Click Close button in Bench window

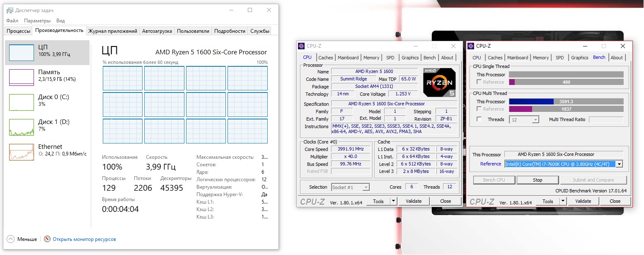(x=615, y=201)
